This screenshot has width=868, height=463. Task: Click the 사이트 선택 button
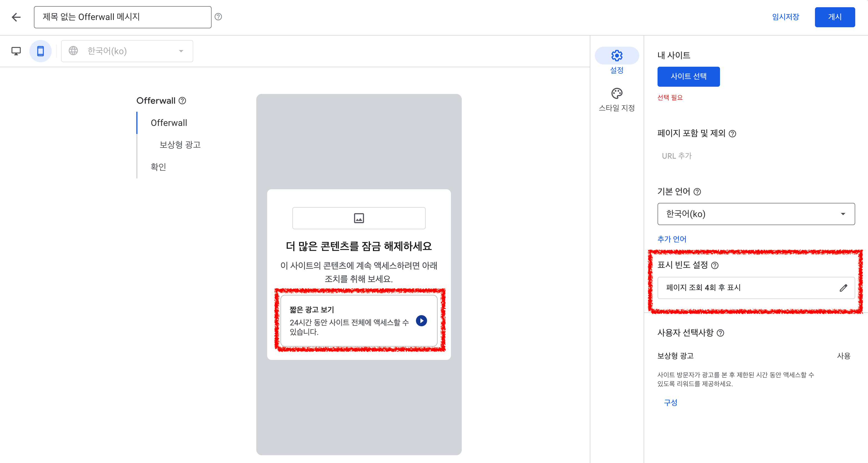click(x=688, y=76)
